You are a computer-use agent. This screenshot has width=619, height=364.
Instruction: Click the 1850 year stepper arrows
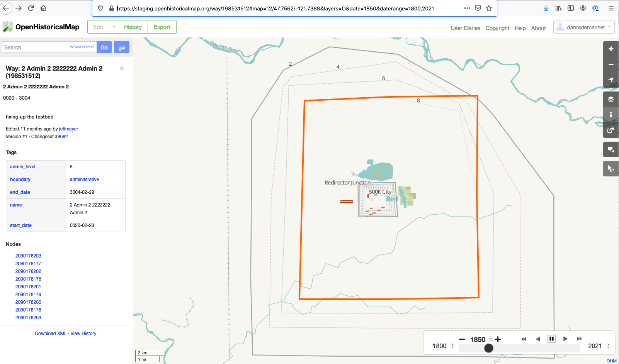490,339
